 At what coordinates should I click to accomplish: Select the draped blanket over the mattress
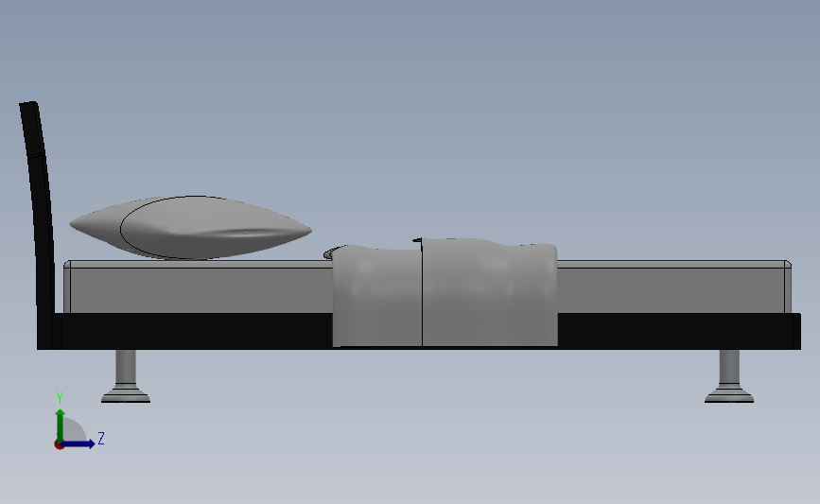click(x=445, y=293)
